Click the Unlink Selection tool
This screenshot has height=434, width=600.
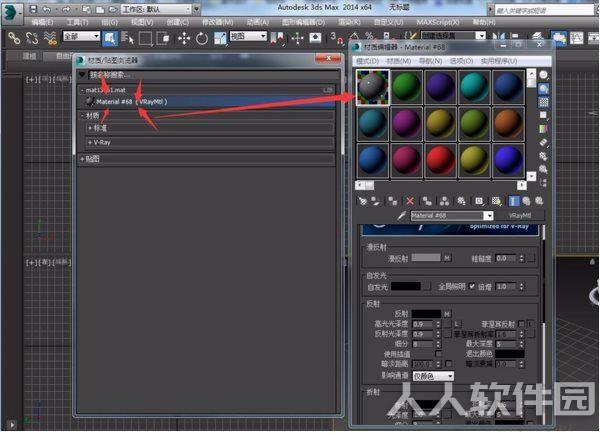32,38
